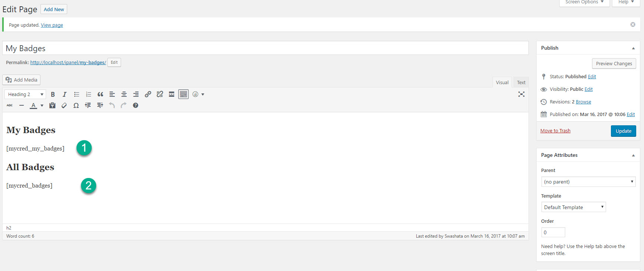Enable distraction-free writing mode
644x271 pixels.
coord(521,94)
